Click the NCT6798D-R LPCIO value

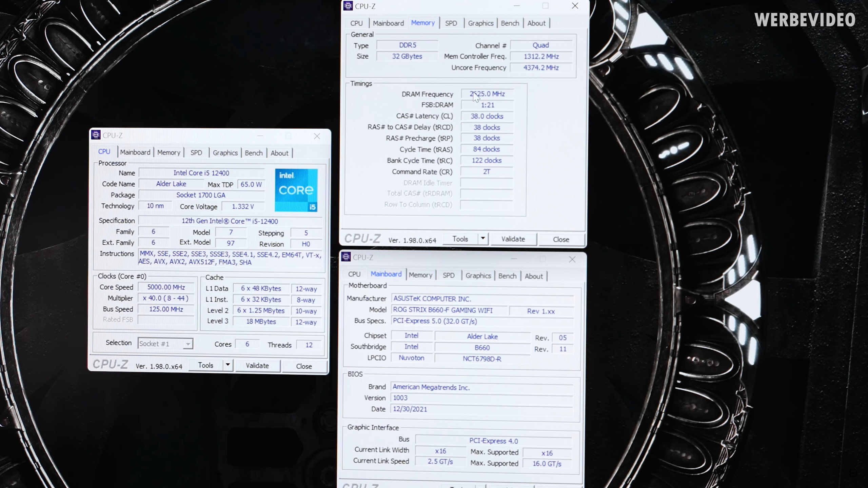coord(482,359)
